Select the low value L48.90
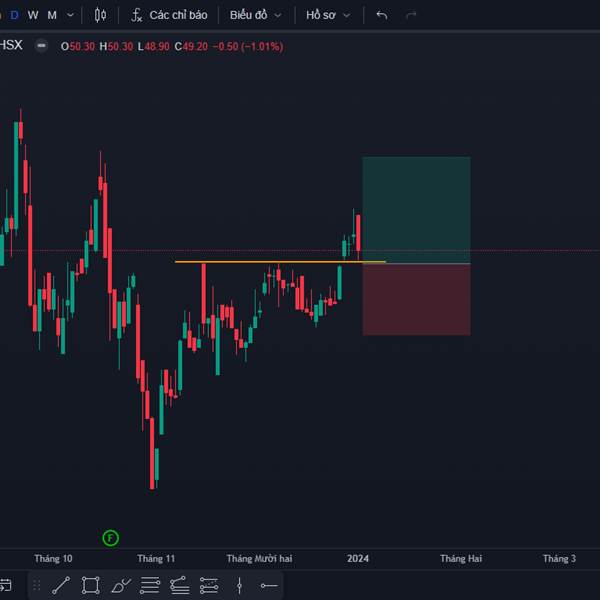The image size is (600, 600). [x=153, y=47]
